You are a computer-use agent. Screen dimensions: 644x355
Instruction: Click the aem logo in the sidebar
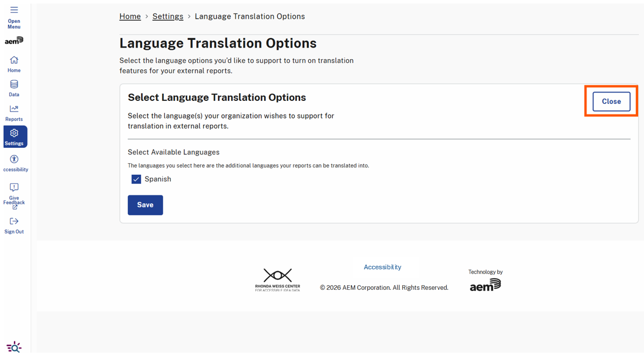(x=13, y=40)
